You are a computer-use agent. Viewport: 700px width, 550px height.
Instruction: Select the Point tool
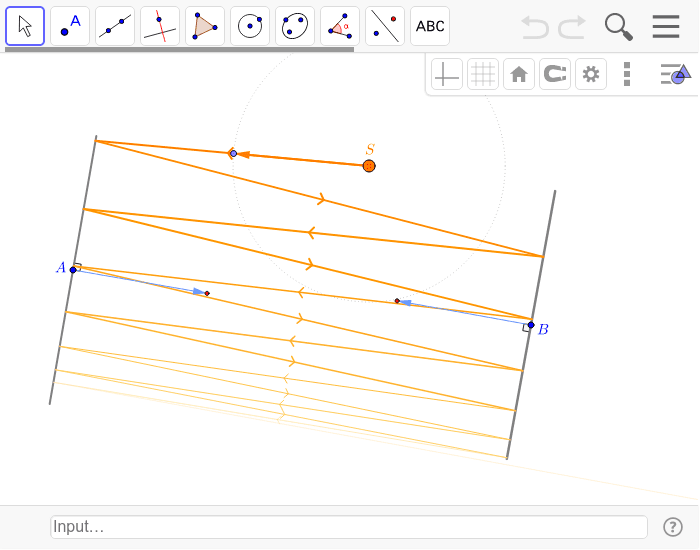70,26
